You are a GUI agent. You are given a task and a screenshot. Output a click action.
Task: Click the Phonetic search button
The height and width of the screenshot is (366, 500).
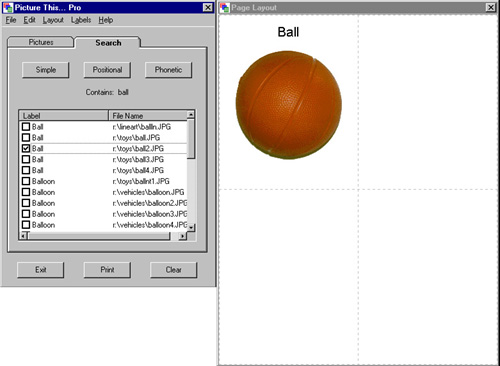[x=168, y=70]
